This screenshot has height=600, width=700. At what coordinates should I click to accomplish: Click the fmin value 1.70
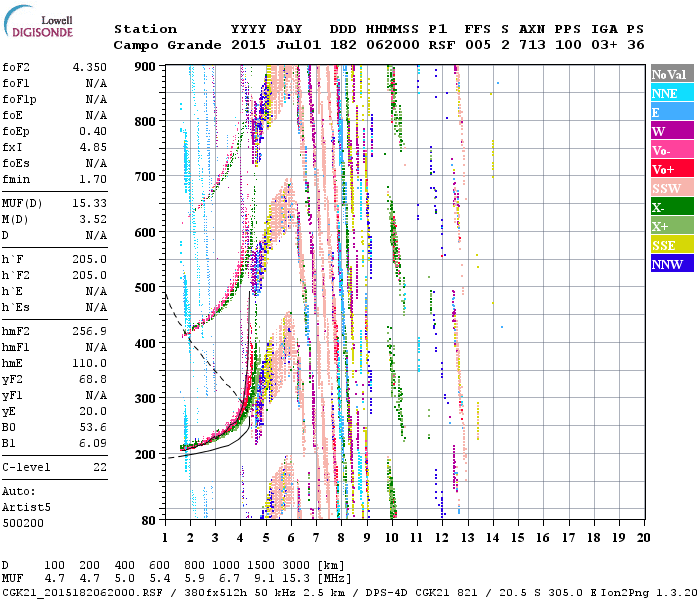click(93, 179)
